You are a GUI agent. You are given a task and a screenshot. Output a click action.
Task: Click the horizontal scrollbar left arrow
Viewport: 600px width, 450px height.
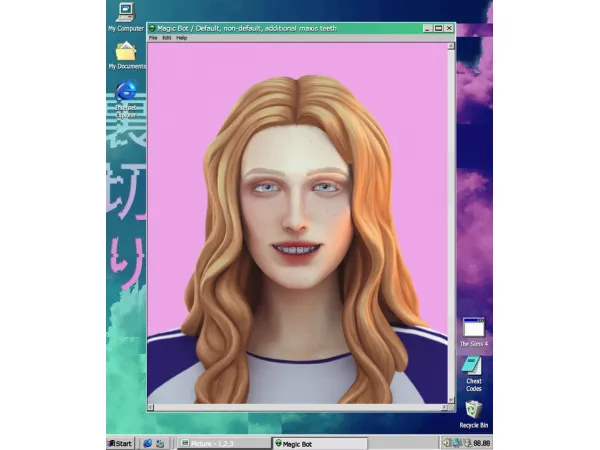click(151, 408)
